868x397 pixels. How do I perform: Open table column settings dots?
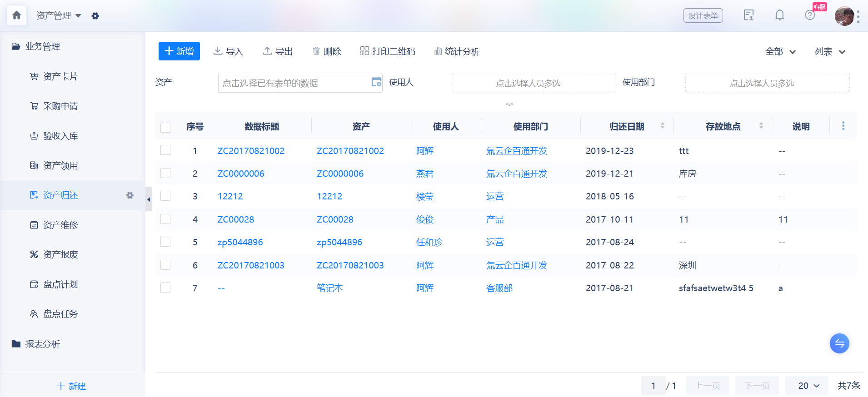point(843,126)
